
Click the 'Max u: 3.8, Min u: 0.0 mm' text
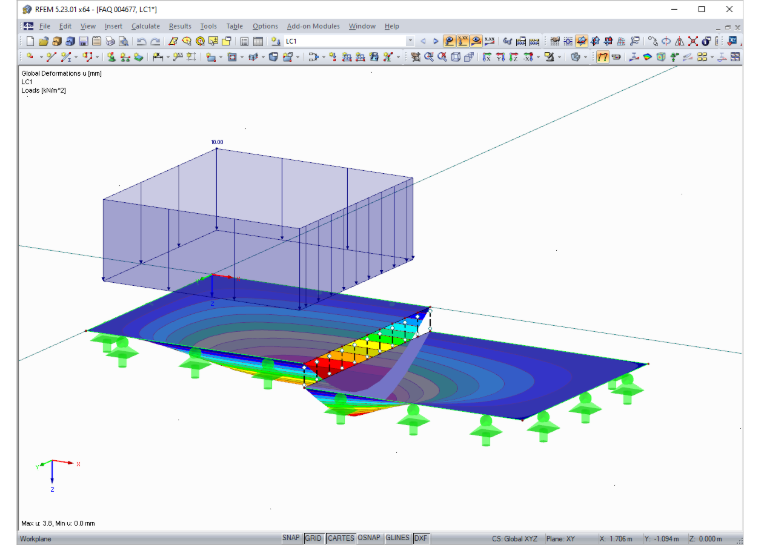(58, 524)
